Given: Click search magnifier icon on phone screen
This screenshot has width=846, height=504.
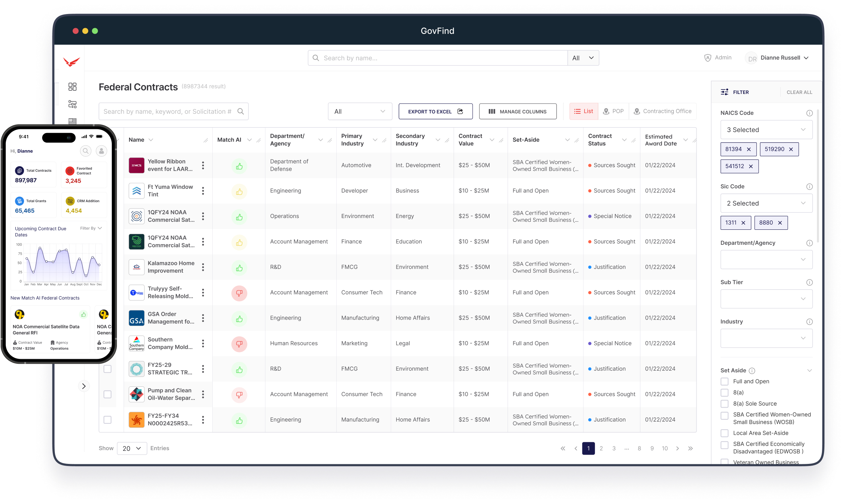Looking at the screenshot, I should tap(86, 151).
